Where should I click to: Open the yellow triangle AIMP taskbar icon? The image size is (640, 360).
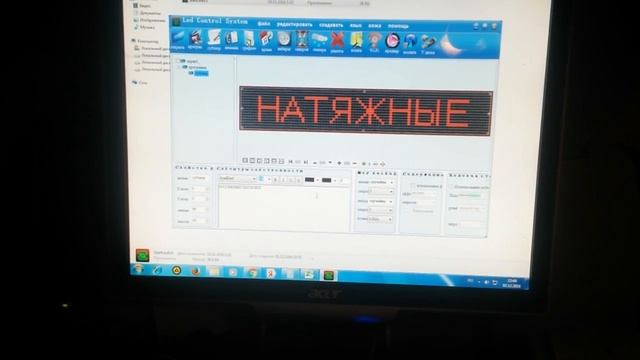(x=176, y=270)
